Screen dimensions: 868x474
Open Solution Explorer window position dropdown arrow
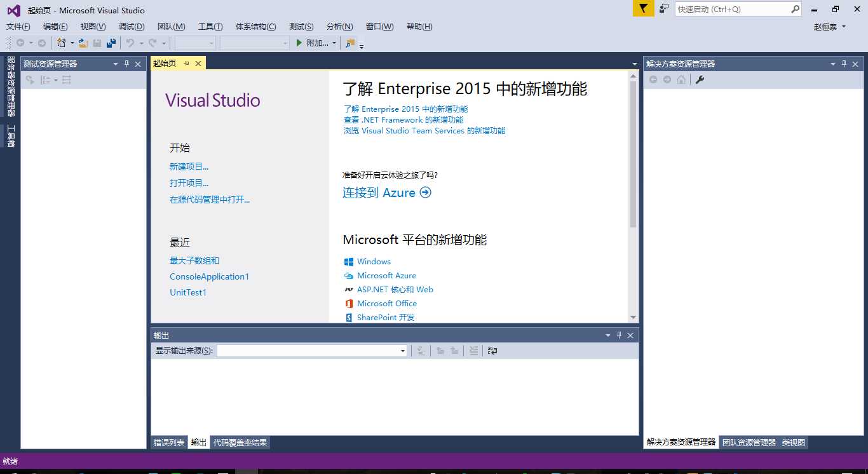click(x=833, y=64)
